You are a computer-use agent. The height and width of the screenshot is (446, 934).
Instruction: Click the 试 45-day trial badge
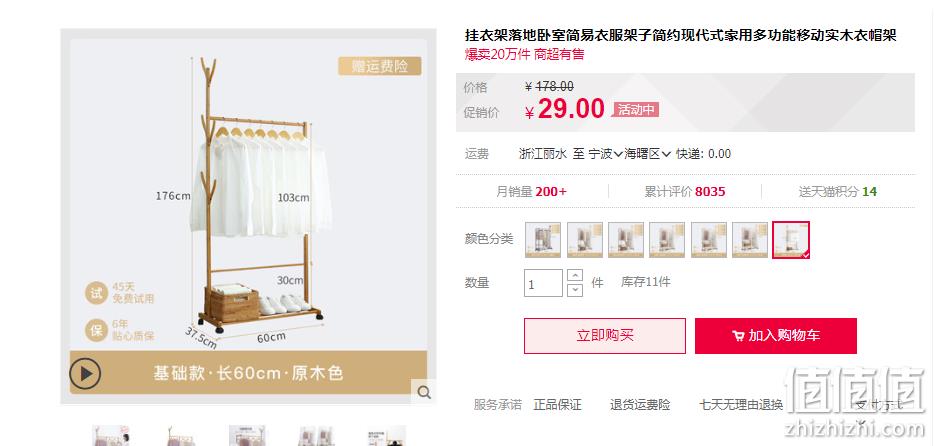pos(96,293)
